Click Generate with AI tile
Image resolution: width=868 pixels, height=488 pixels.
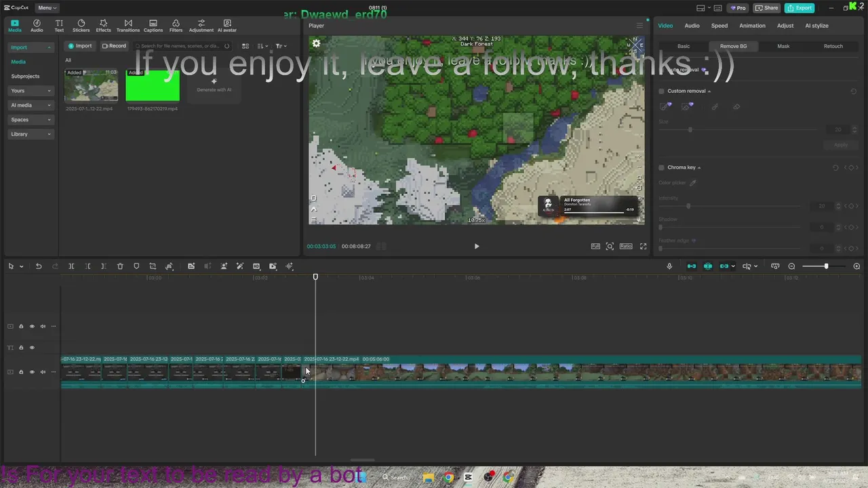tap(214, 85)
